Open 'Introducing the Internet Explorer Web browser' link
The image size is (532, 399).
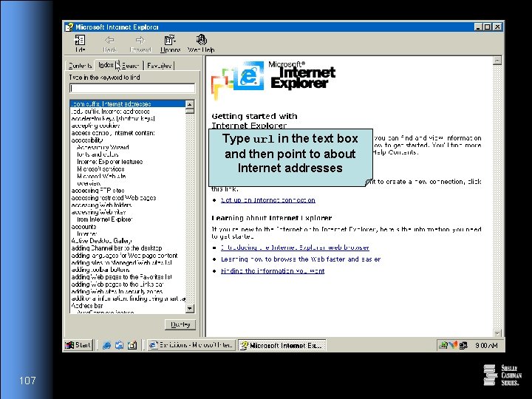tap(295, 248)
